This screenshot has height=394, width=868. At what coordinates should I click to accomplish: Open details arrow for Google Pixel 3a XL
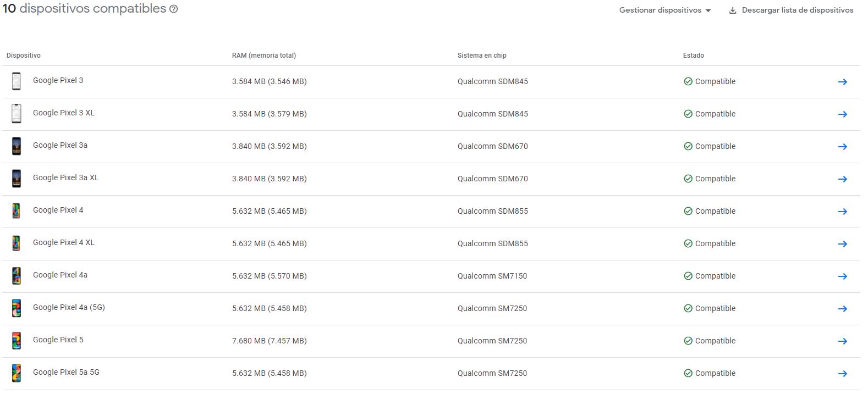click(842, 179)
